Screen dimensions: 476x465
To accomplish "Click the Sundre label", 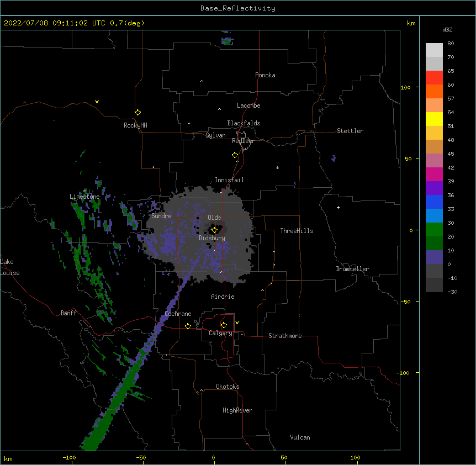I will tap(161, 216).
